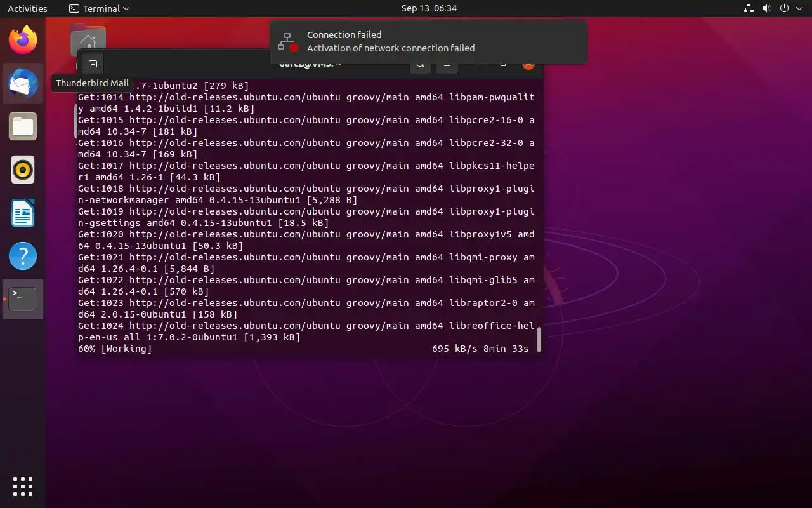The height and width of the screenshot is (508, 812).
Task: Click the new tab button in Terminal
Action: click(x=93, y=64)
